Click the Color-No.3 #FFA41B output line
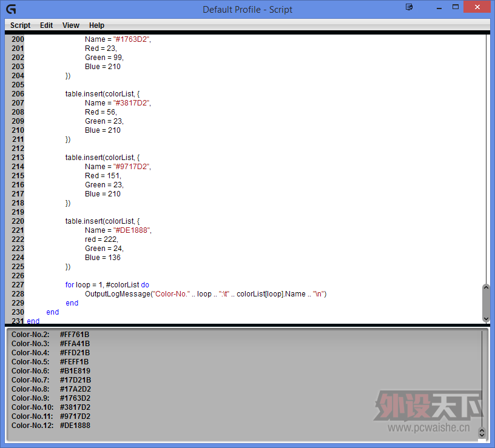 50,344
